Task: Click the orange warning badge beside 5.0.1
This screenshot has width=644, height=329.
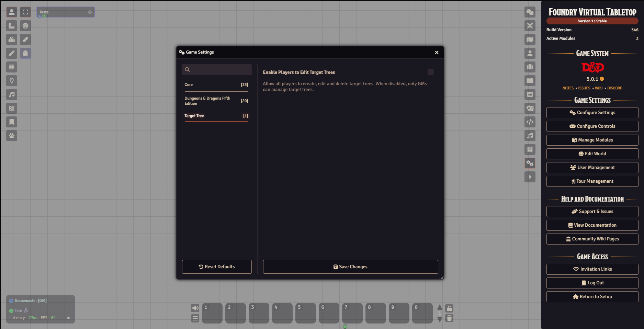Action: tap(602, 79)
